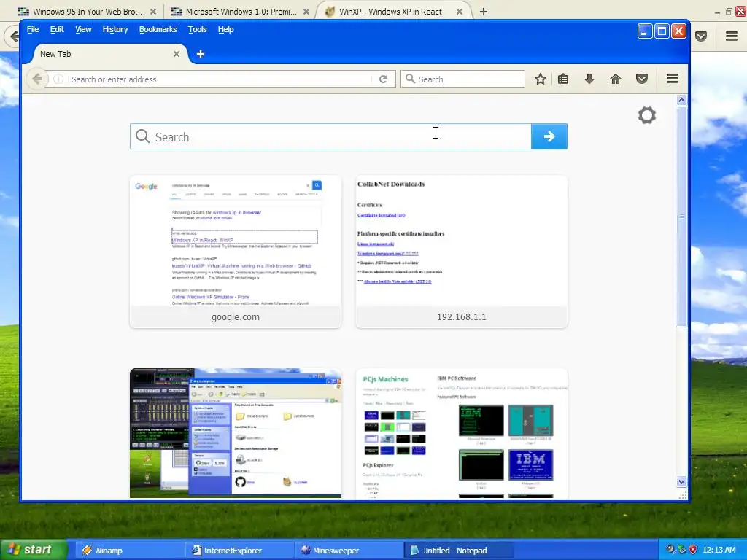Open the Edit menu
The width and height of the screenshot is (747, 560).
point(57,29)
